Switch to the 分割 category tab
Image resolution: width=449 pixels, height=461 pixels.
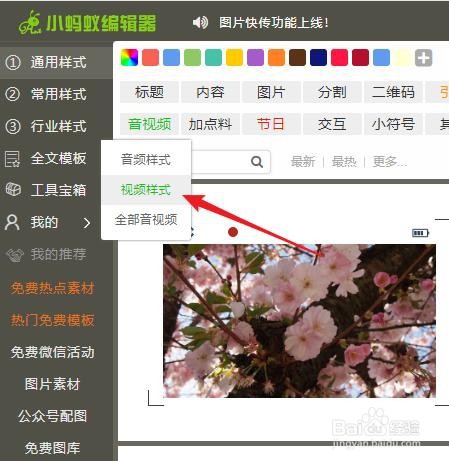tap(332, 92)
